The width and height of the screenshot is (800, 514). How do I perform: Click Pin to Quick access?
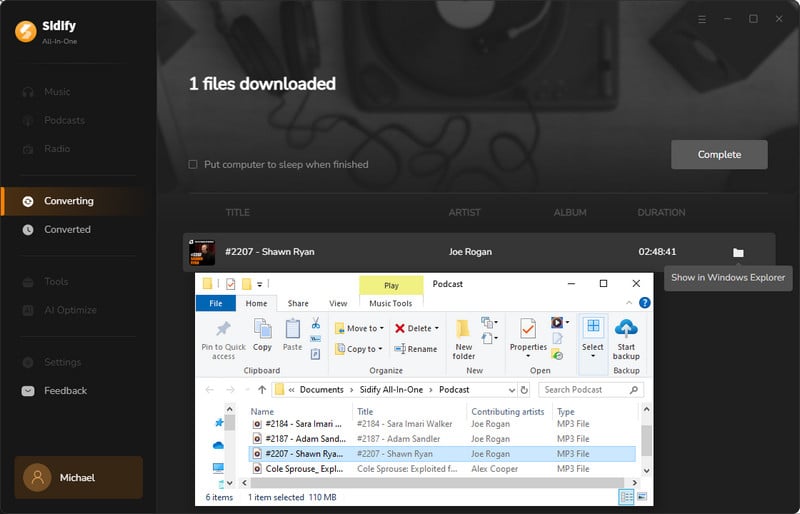point(223,339)
